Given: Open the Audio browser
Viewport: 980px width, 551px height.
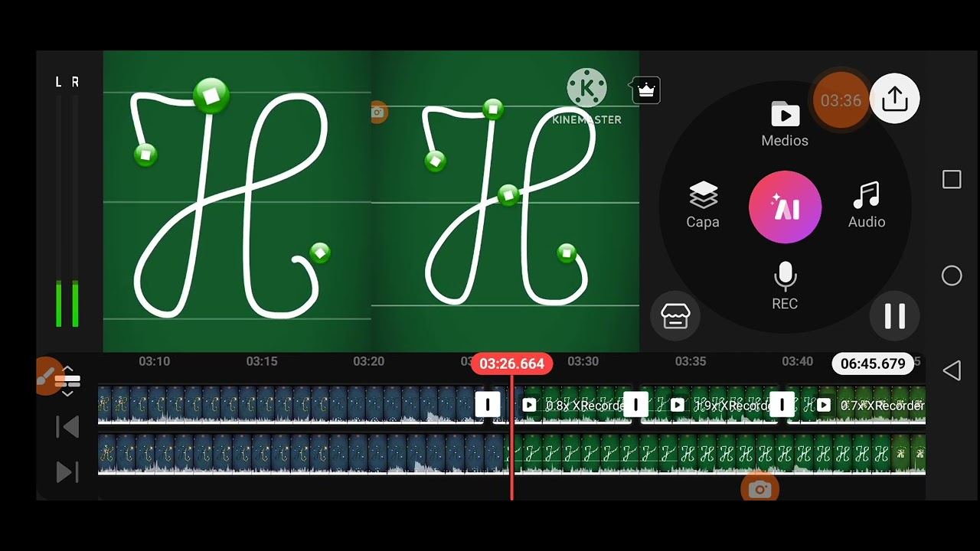Looking at the screenshot, I should [867, 205].
